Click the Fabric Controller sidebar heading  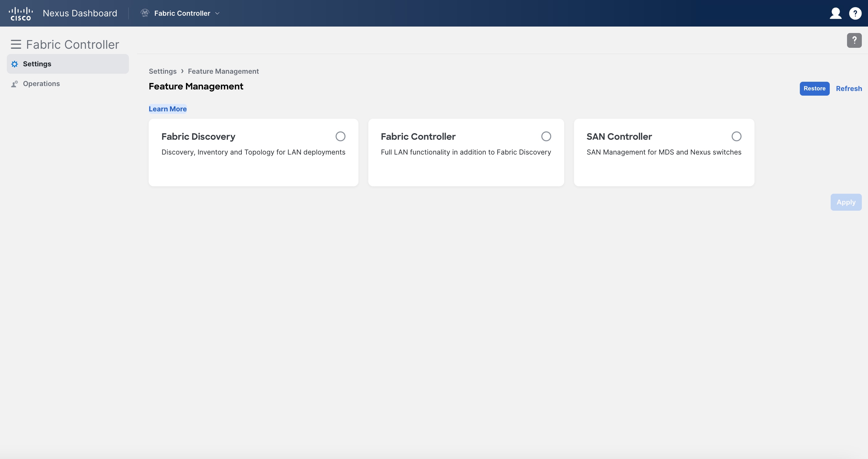72,44
